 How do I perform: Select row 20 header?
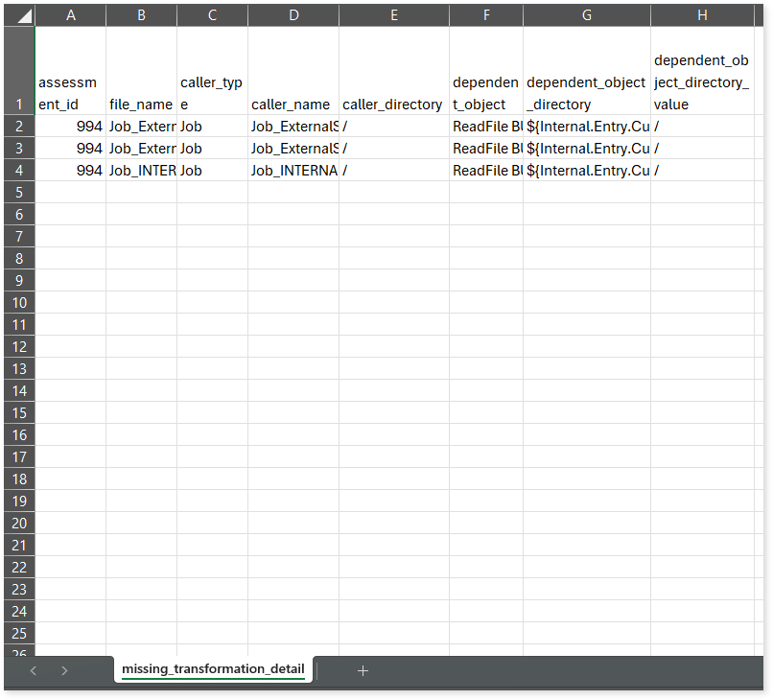tap(18, 523)
